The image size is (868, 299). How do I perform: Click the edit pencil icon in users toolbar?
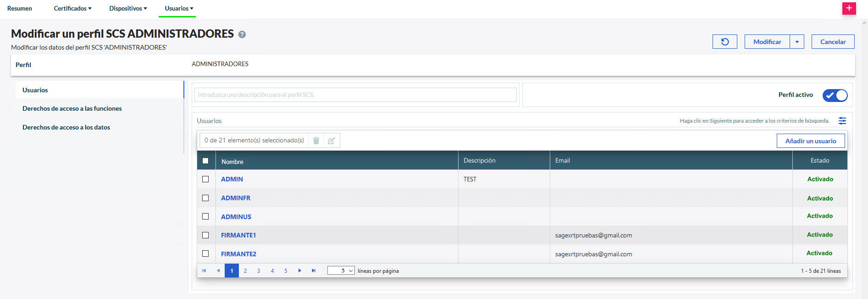click(332, 141)
